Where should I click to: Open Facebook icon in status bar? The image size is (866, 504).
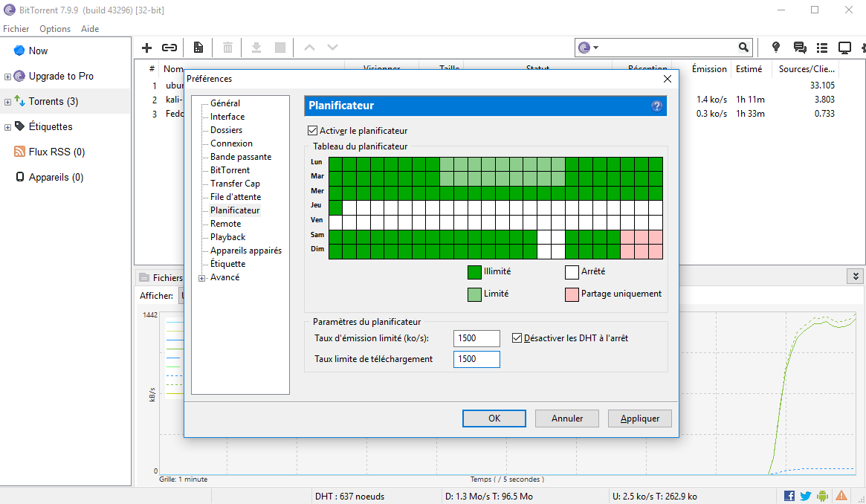(x=789, y=496)
